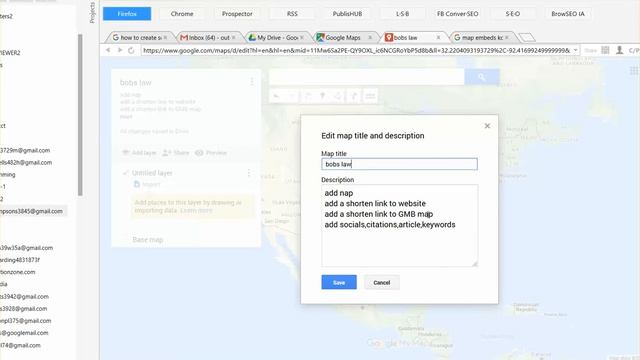Open the BrowSEO IA tab
Viewport: 640px width, 360px height.
568,13
